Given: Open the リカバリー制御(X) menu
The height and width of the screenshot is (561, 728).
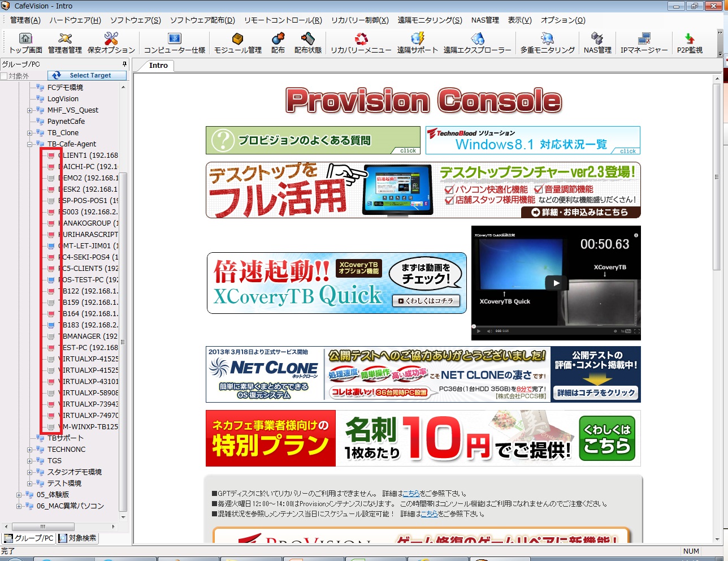Looking at the screenshot, I should 360,20.
